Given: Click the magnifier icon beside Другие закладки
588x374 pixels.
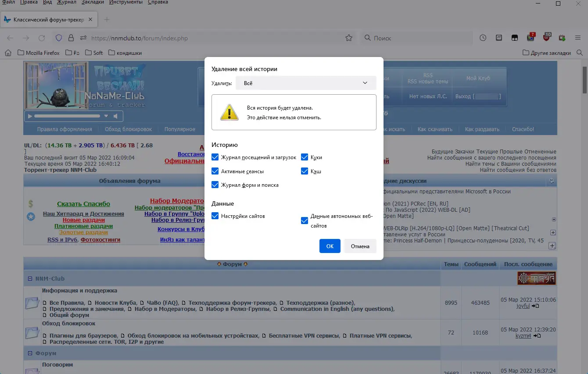Looking at the screenshot, I should 580,53.
